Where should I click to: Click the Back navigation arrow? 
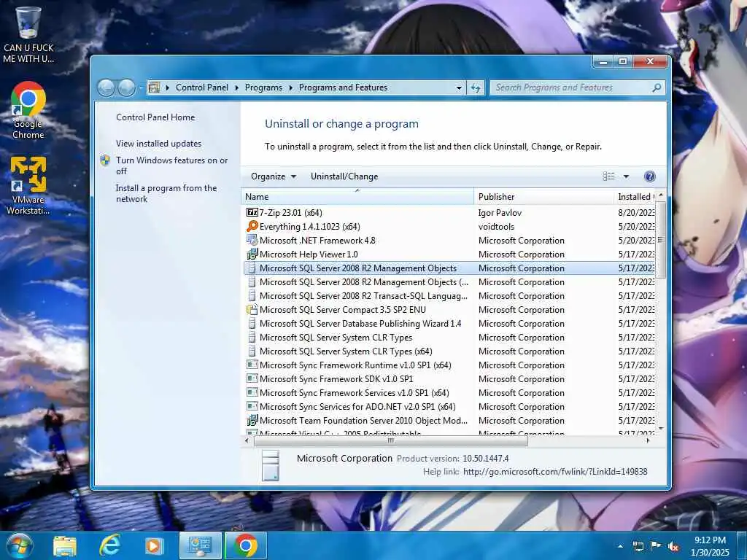[106, 87]
